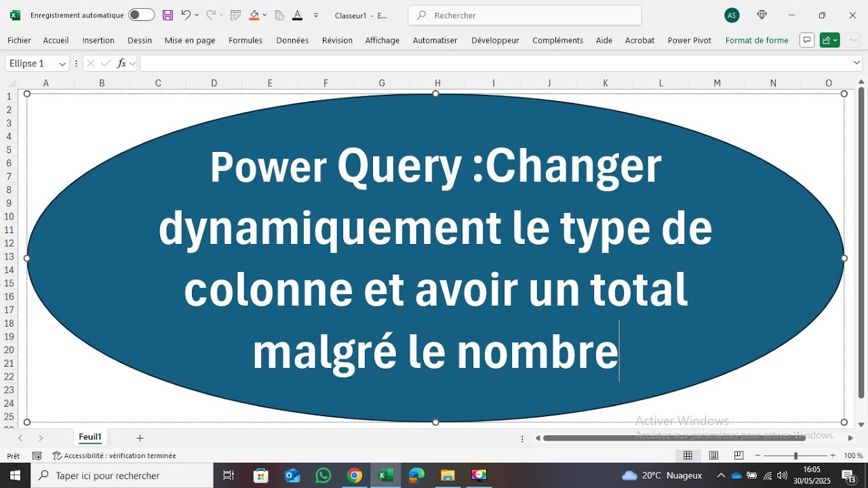
Task: Click the table form icon in quick access toolbar
Action: (236, 15)
